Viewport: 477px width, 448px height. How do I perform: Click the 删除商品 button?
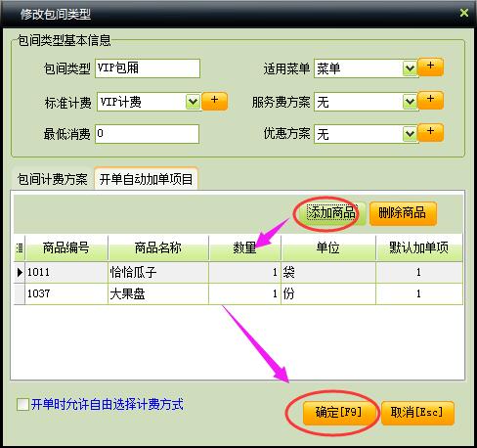point(403,213)
